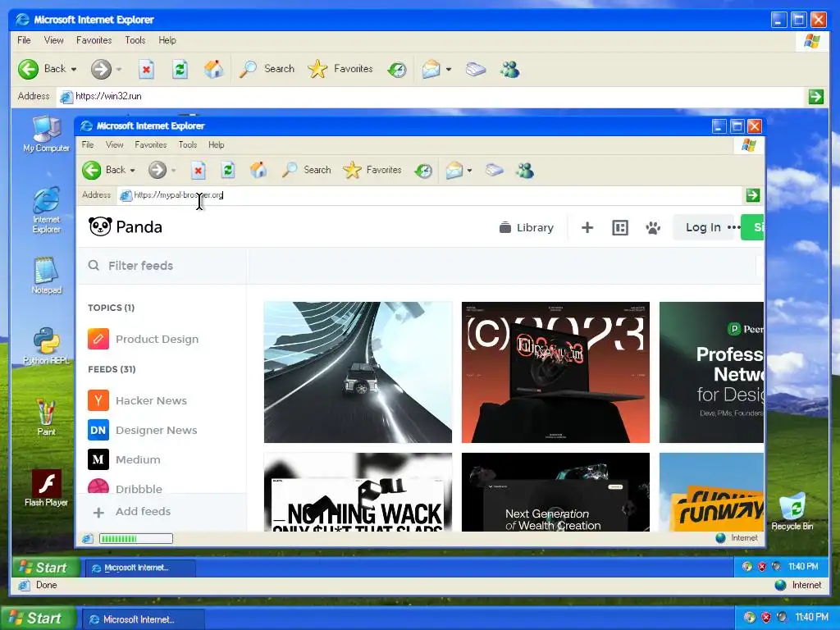Click the Panda logo
Image resolution: width=840 pixels, height=630 pixels.
click(x=126, y=227)
